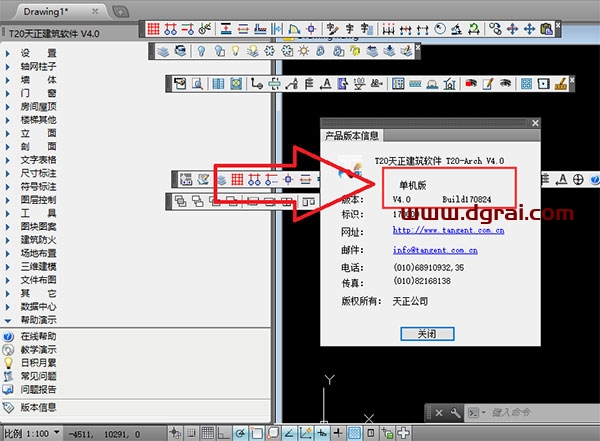Click the layers stack icon in second toolbar
Viewport: 600px width, 441px height.
164,50
